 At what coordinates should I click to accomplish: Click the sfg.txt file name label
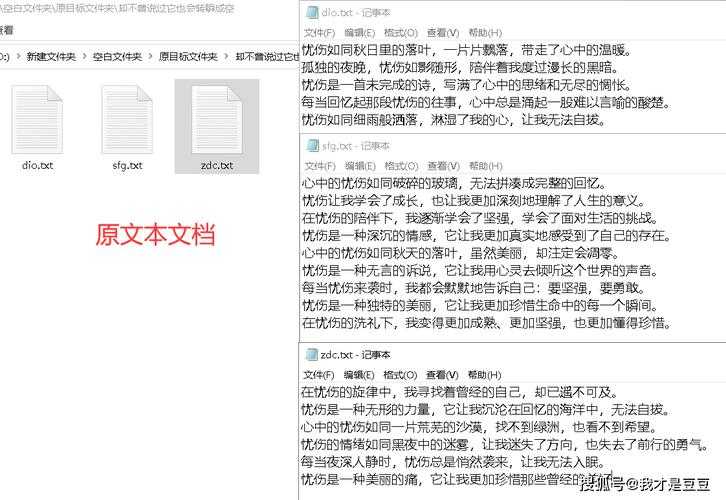coord(127,165)
